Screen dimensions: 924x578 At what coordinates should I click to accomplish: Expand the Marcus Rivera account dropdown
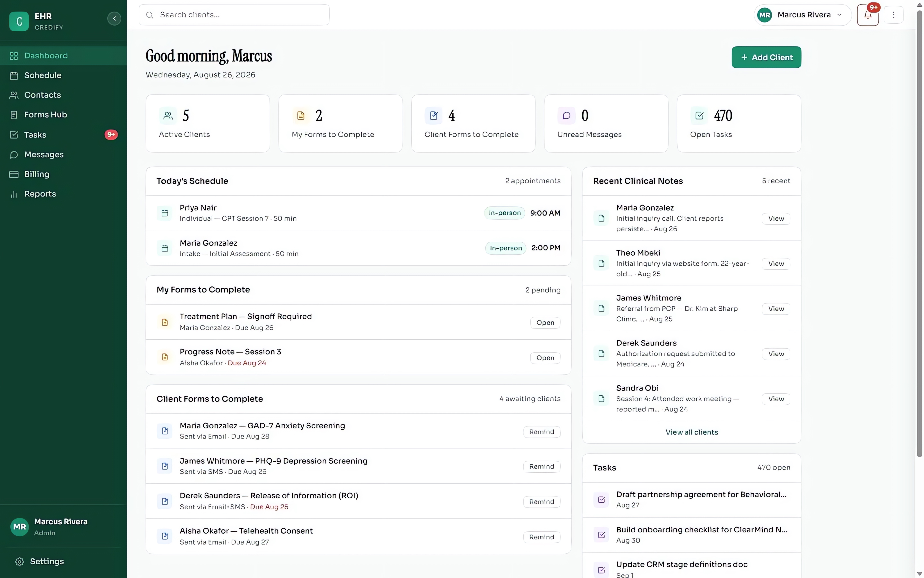click(803, 15)
